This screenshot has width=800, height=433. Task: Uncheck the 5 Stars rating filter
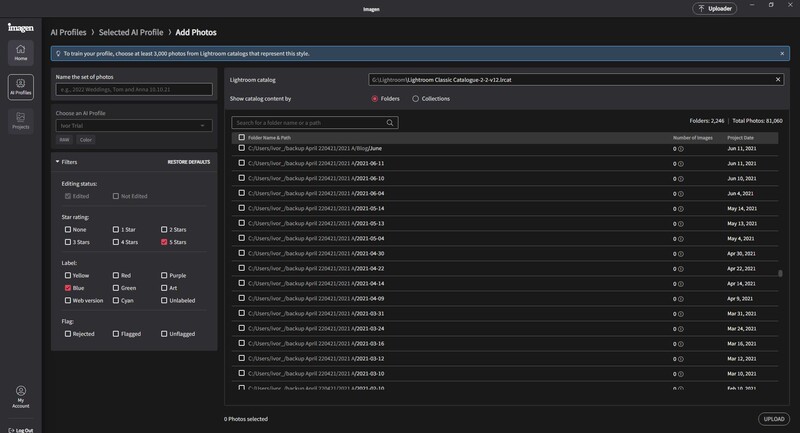point(164,242)
